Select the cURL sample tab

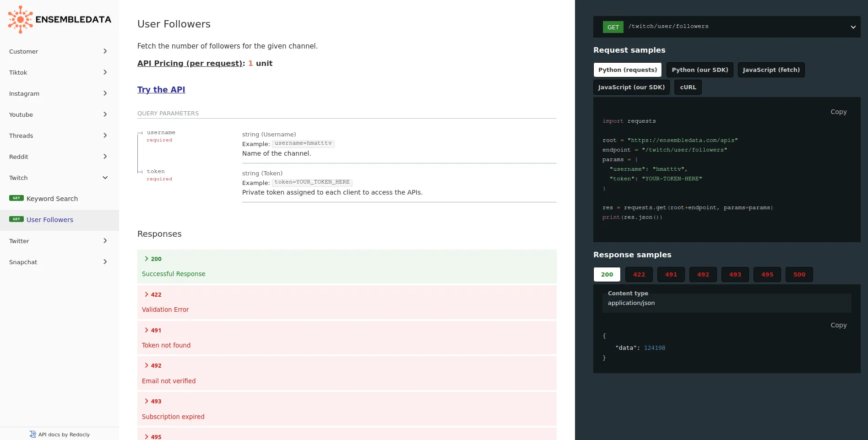coord(688,87)
